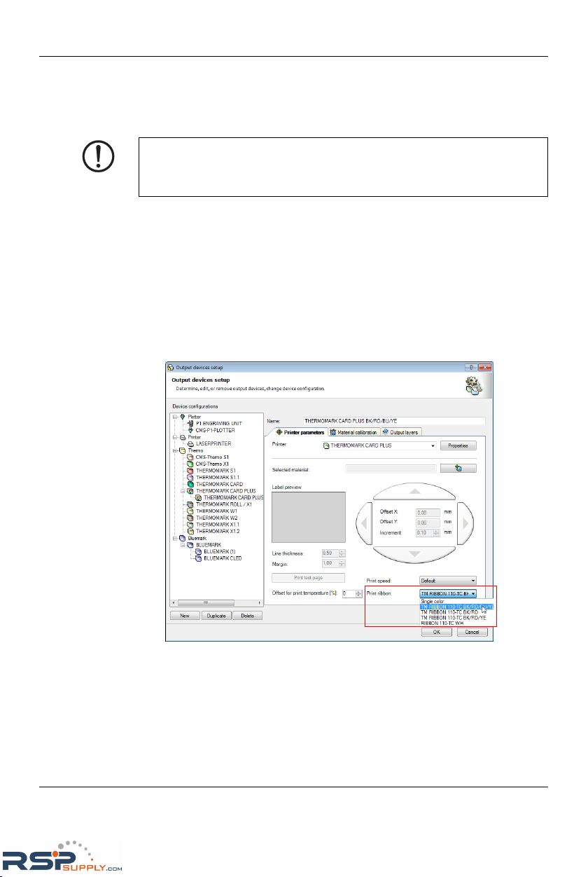Collapse the THERMOMARK CARD PLUS parent node
The image size is (588, 877).
tap(183, 490)
